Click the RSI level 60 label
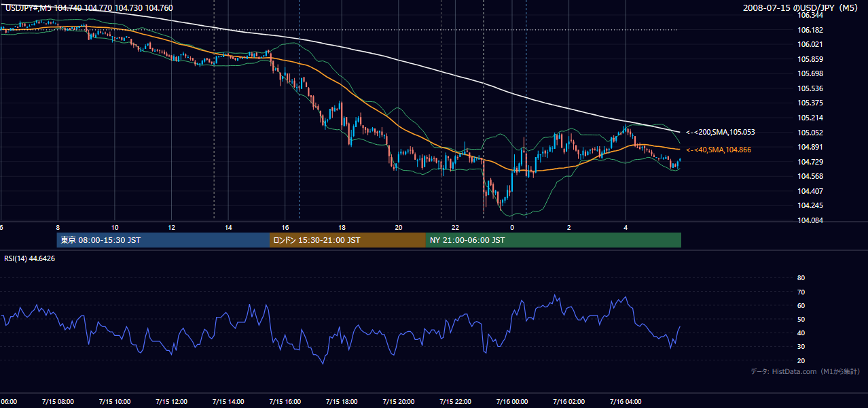The height and width of the screenshot is (408, 868). pyautogui.click(x=801, y=305)
